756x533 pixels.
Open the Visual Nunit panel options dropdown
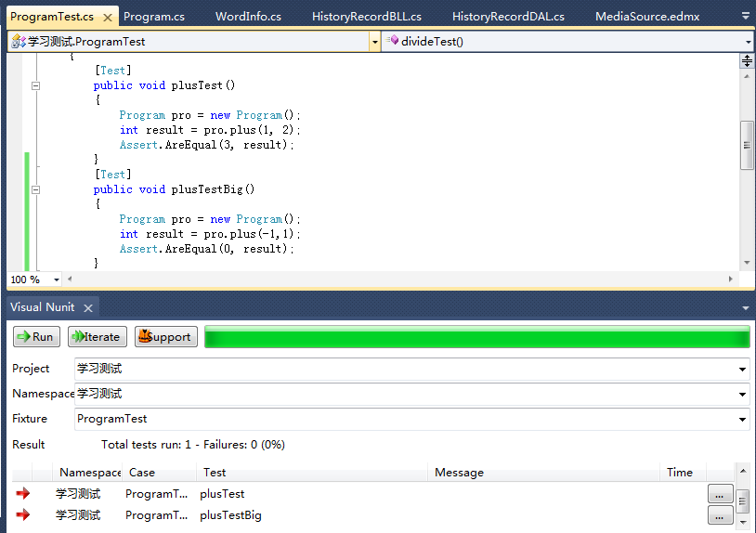[746, 308]
